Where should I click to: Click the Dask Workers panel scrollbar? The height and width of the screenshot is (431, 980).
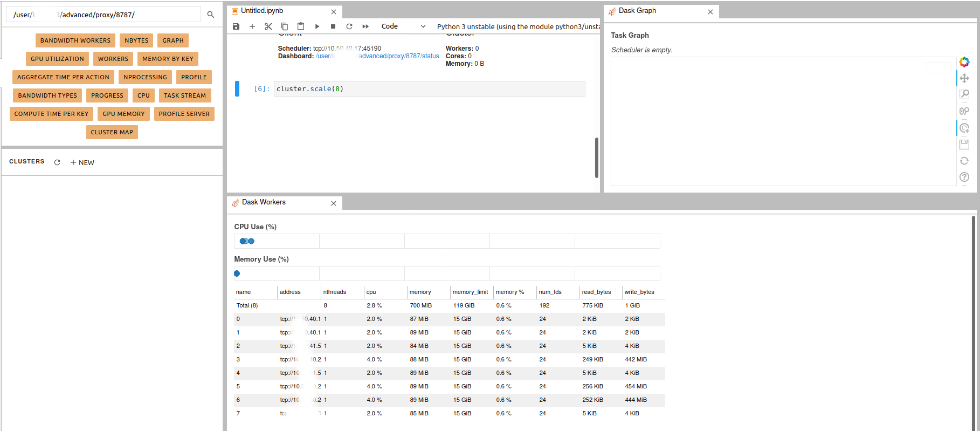(974, 323)
